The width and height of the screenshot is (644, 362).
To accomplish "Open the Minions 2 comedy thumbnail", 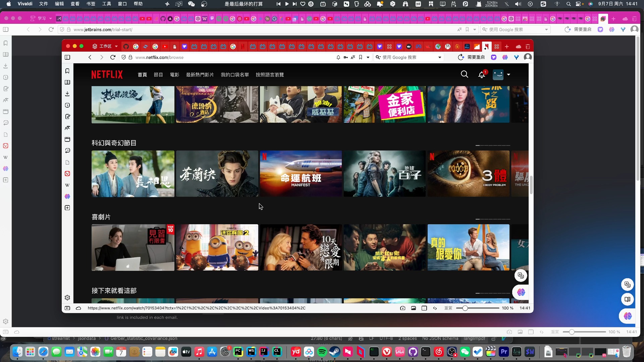I will 217,247.
